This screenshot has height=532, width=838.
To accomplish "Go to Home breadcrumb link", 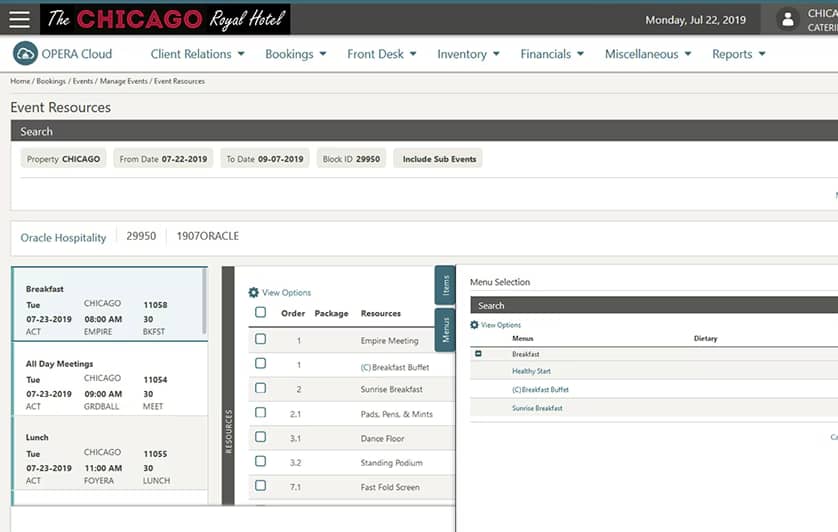I will [x=20, y=81].
